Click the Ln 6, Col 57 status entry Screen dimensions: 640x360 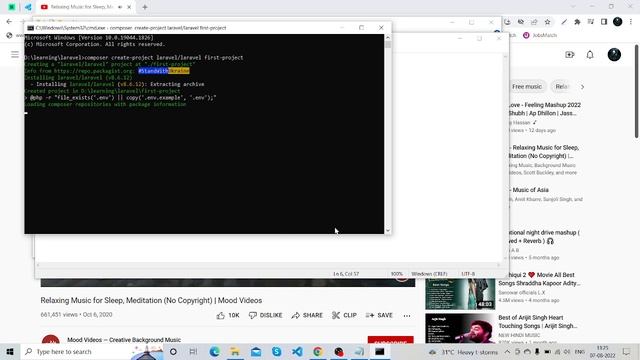click(x=346, y=274)
